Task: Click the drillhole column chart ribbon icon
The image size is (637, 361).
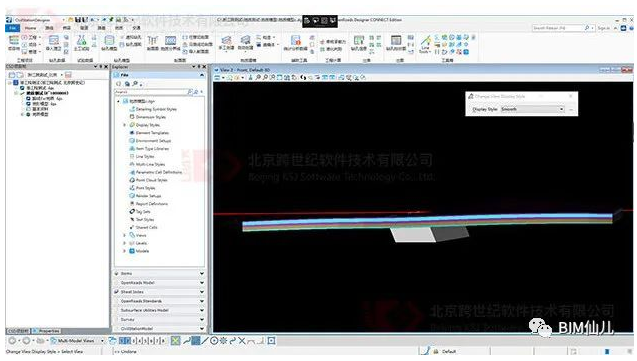Action: click(396, 40)
